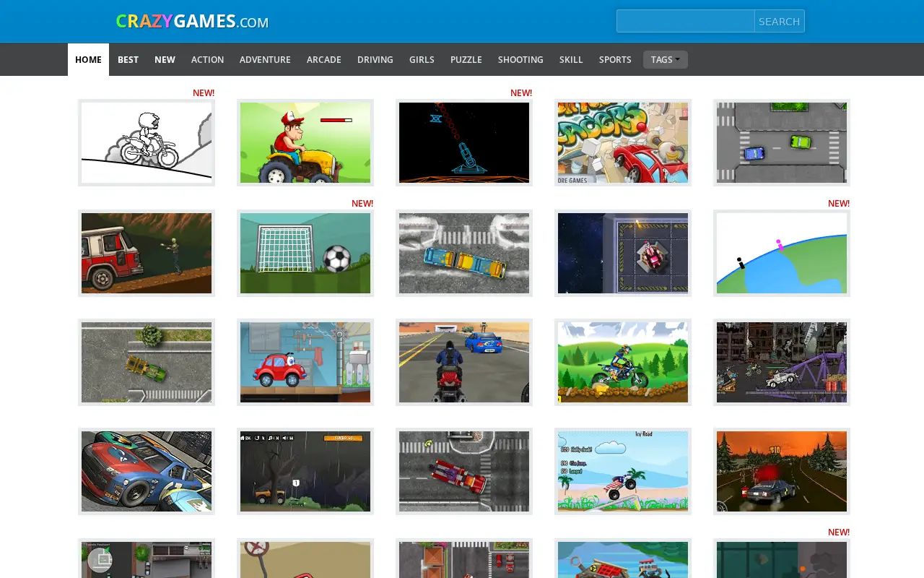Go to the DRIVING category
924x578 pixels.
tap(375, 59)
